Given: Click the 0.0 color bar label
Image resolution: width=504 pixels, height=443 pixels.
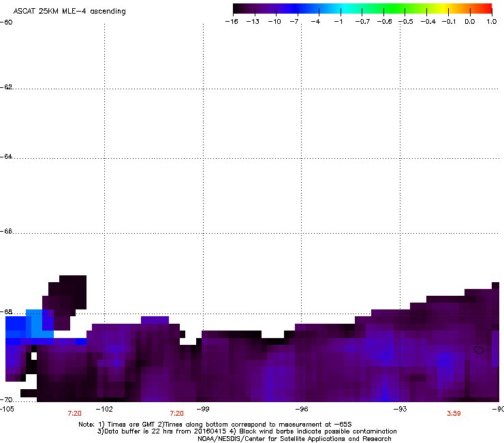Looking at the screenshot, I should (x=470, y=22).
